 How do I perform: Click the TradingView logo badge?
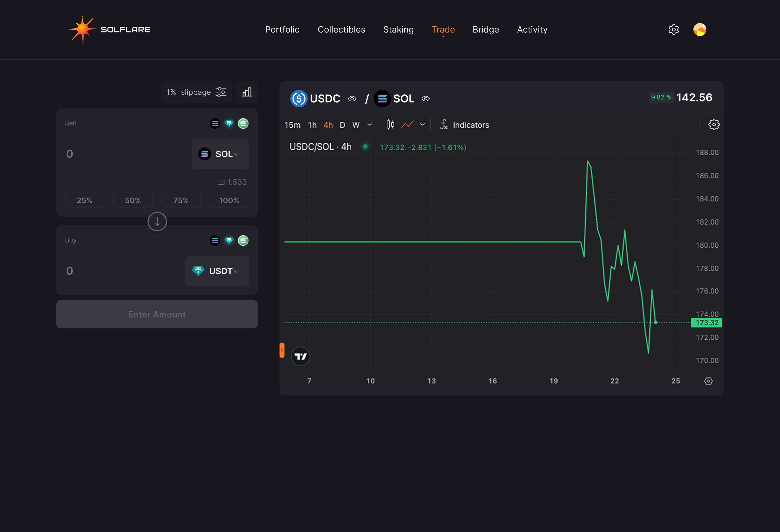[300, 356]
